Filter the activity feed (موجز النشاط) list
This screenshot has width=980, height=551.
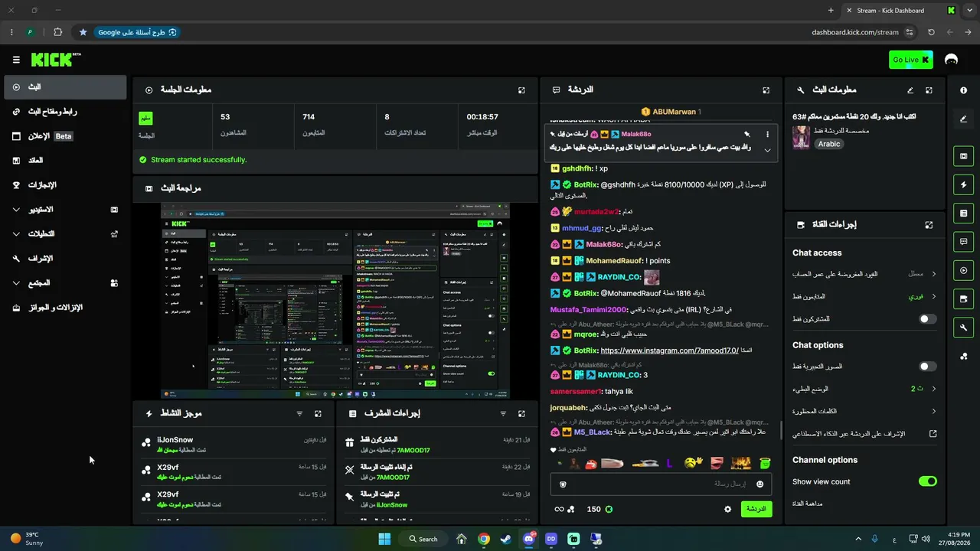pos(299,414)
